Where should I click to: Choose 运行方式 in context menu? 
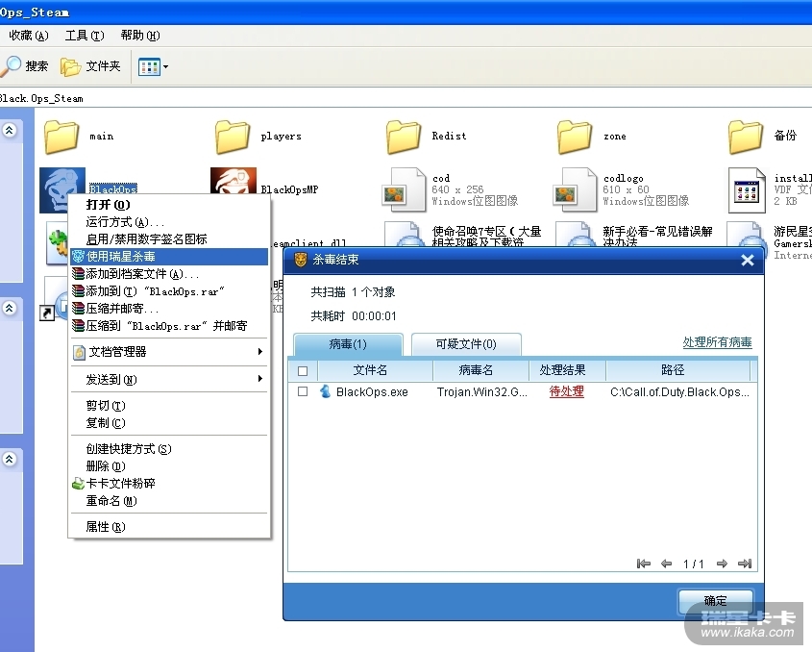click(x=169, y=222)
